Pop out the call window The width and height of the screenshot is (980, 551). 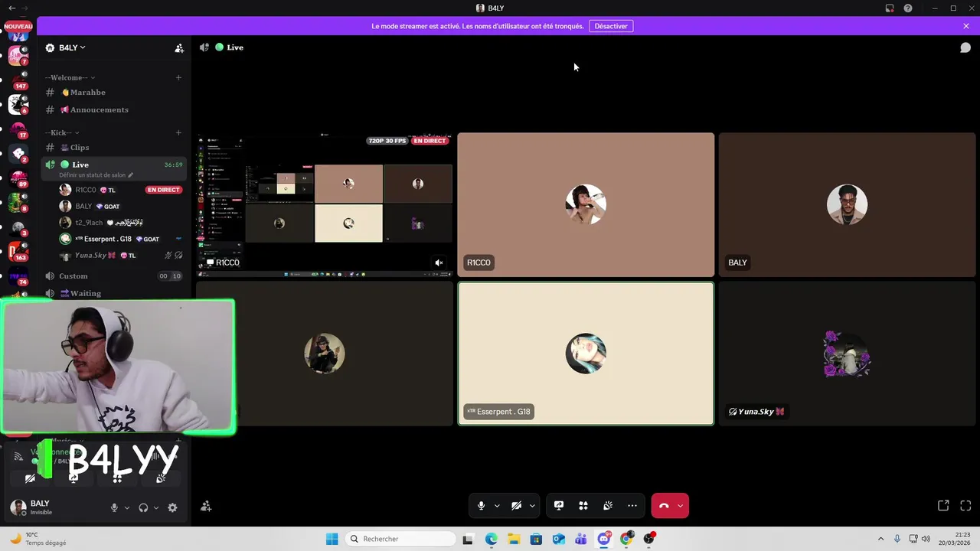[x=943, y=506]
